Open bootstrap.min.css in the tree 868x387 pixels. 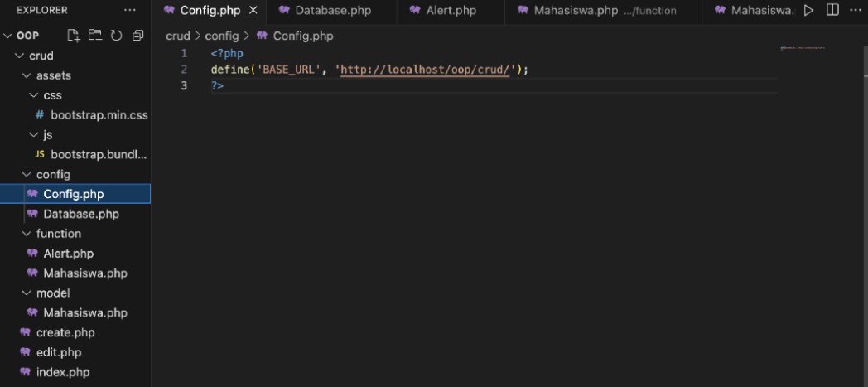pos(75,115)
